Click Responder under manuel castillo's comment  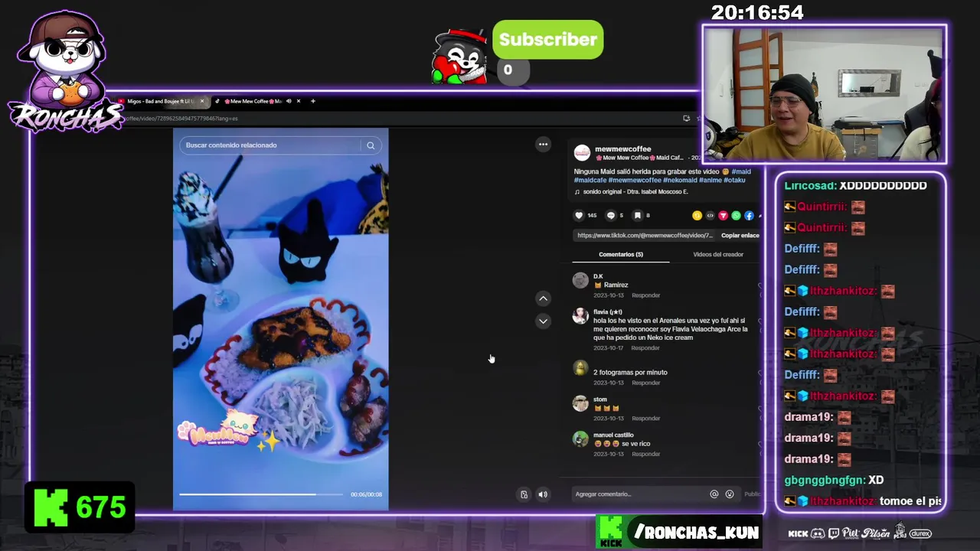646,454
